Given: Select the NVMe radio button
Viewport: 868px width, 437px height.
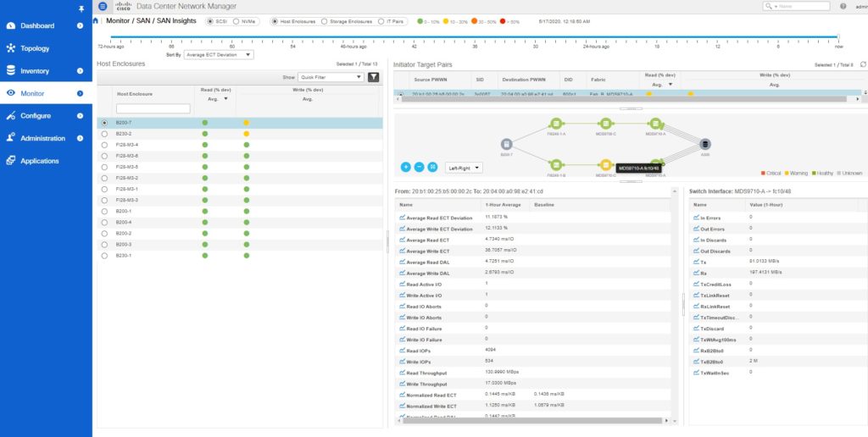Looking at the screenshot, I should 236,21.
